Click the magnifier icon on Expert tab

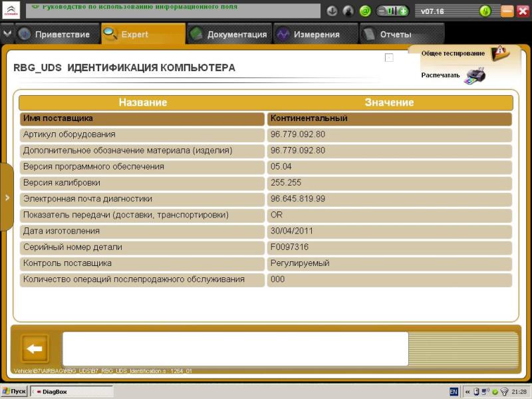[x=110, y=33]
